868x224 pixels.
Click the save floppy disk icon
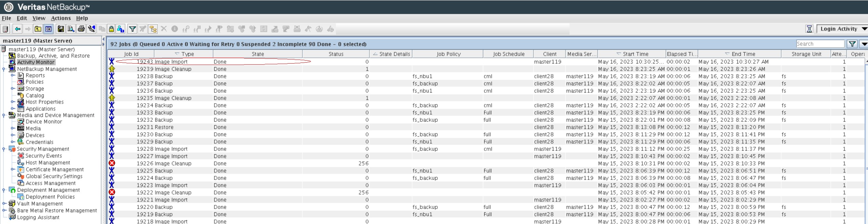tap(60, 29)
